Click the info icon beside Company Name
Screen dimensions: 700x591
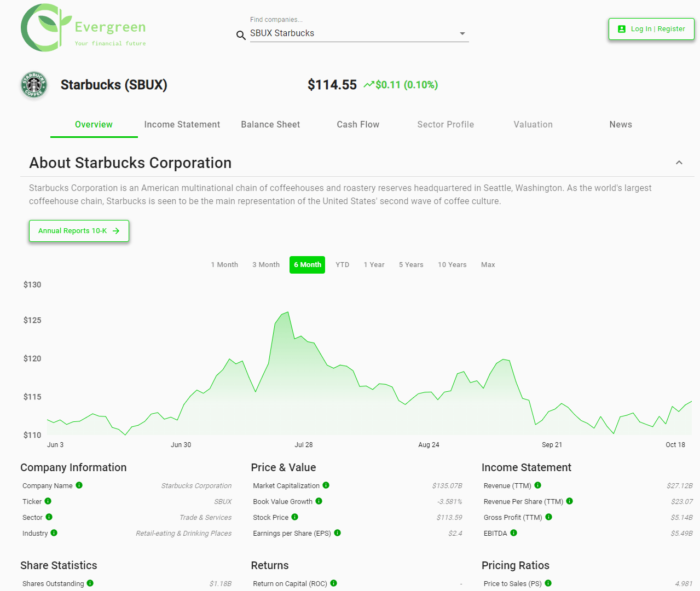click(x=79, y=485)
